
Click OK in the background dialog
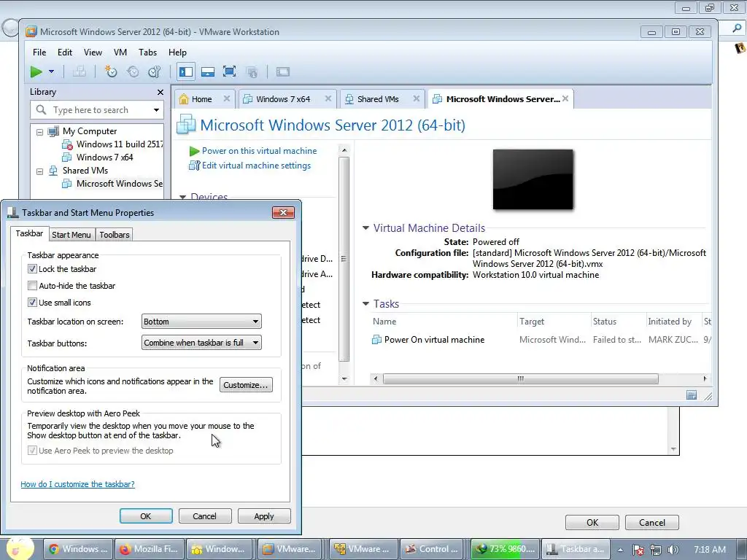[592, 522]
